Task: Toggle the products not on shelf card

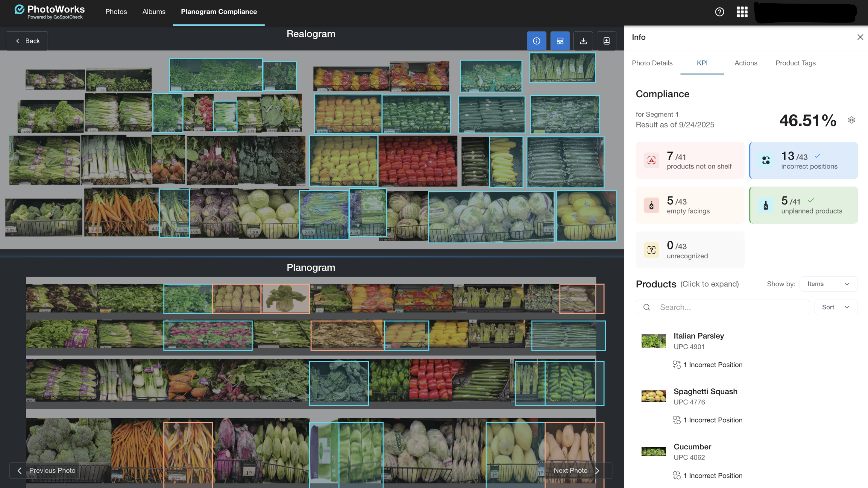Action: (690, 160)
